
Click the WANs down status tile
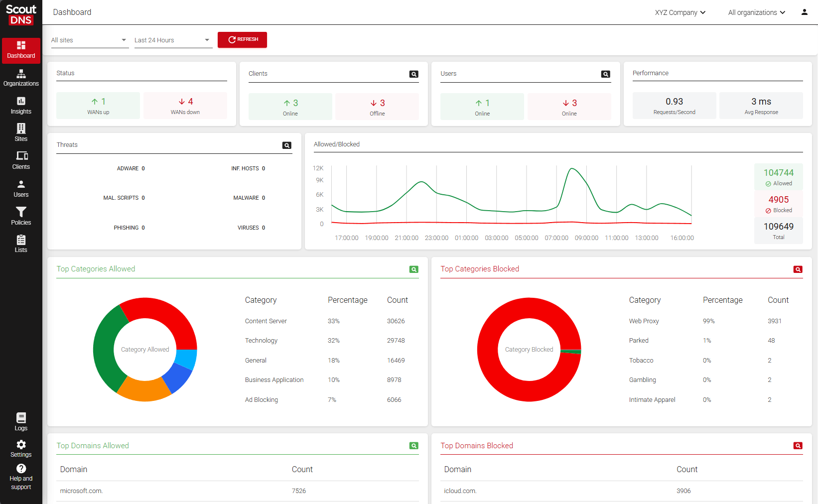point(185,106)
